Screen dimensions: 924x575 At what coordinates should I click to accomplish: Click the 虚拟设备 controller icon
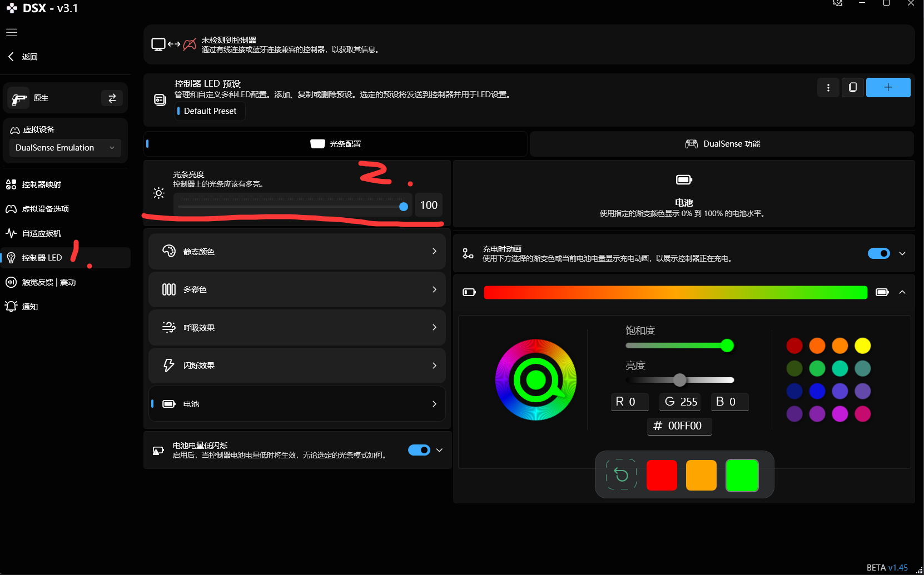click(15, 130)
